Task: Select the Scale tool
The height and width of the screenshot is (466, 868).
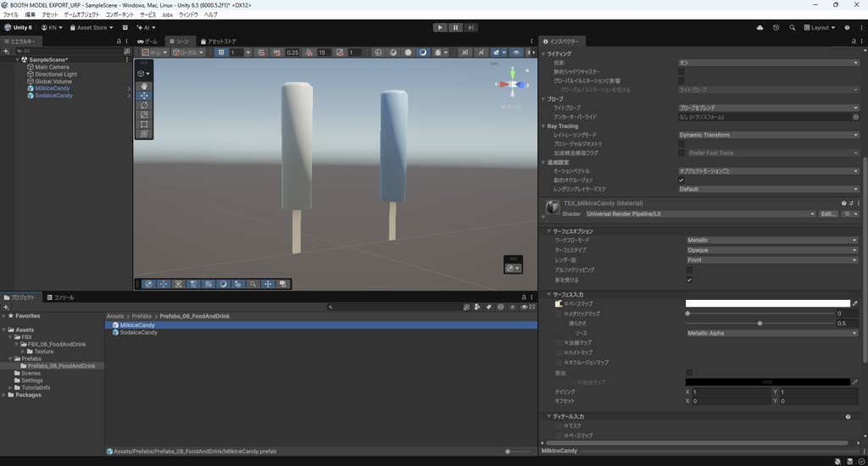Action: tap(144, 114)
